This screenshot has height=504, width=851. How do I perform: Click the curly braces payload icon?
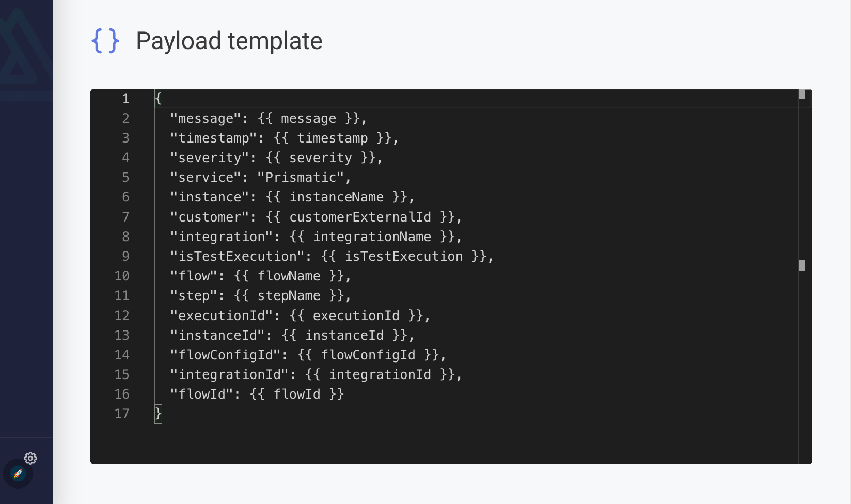[x=105, y=41]
